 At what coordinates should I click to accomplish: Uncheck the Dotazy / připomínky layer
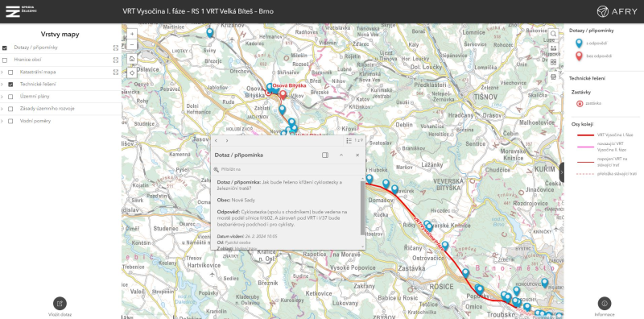click(x=5, y=48)
